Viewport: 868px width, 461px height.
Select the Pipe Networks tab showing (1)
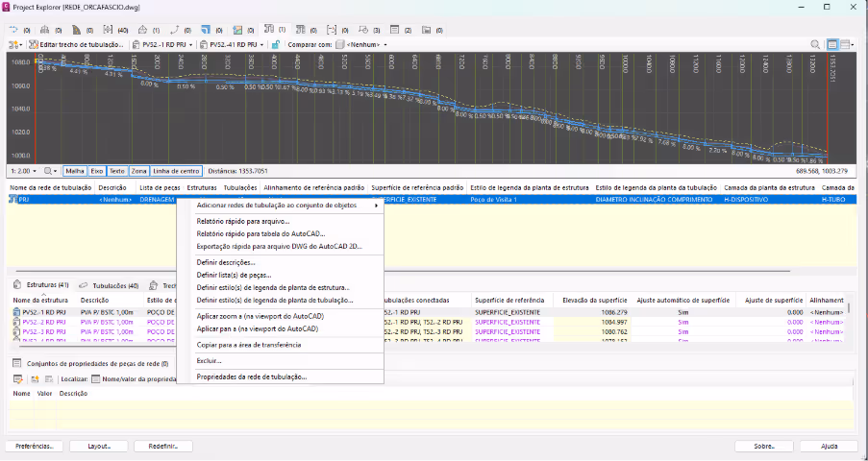click(275, 30)
